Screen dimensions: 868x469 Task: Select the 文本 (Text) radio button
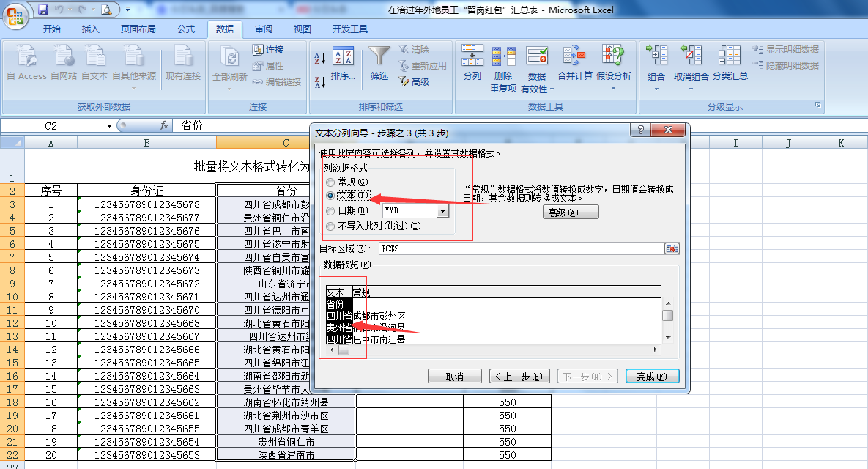330,196
